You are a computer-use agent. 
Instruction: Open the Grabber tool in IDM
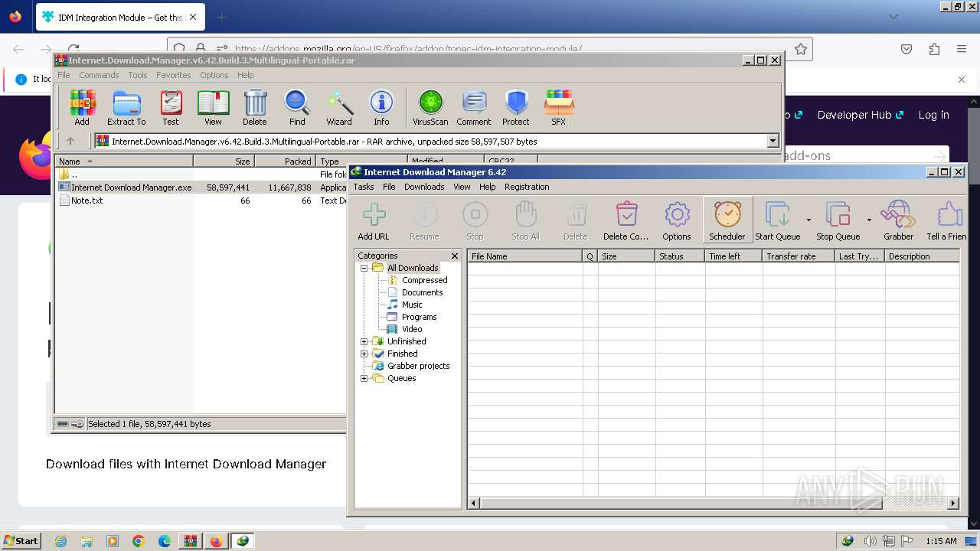899,221
